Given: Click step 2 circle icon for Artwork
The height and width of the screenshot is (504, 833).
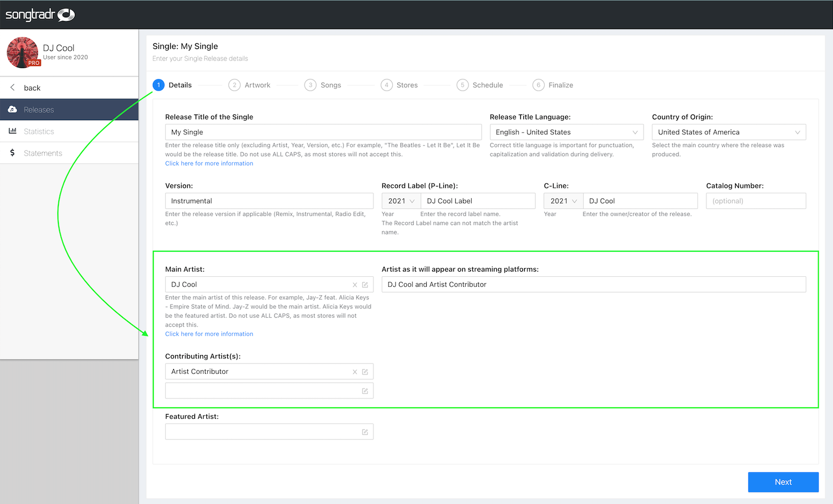Looking at the screenshot, I should coord(235,85).
